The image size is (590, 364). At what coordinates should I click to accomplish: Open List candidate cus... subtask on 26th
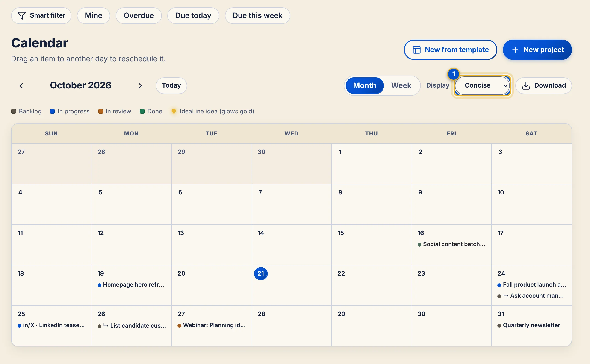(x=132, y=326)
